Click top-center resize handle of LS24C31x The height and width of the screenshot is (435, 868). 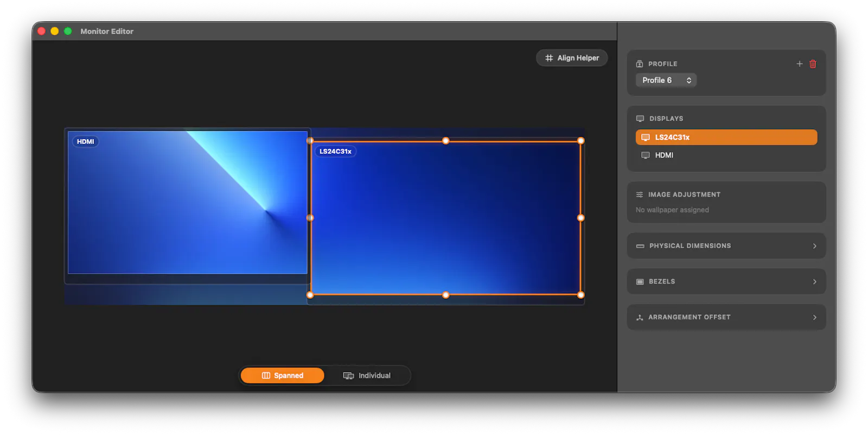(x=445, y=141)
